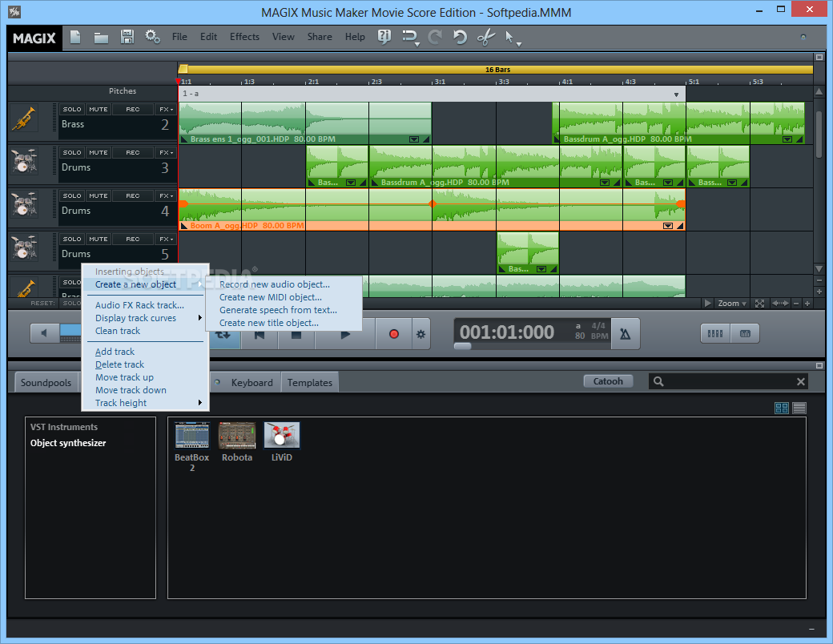833x644 pixels.
Task: Open FX dropdown on Brass track 2
Action: click(166, 109)
